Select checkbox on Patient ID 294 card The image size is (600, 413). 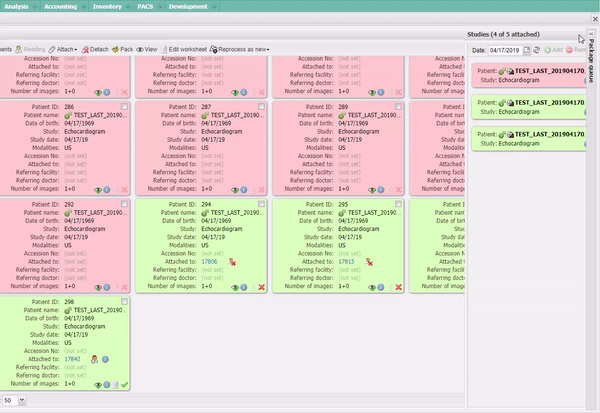pyautogui.click(x=261, y=204)
